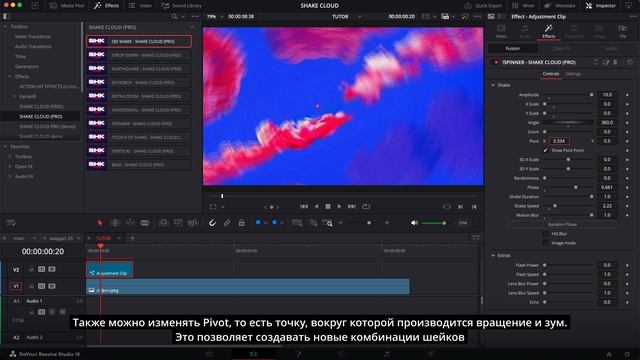Collapse the Shake parameter group
This screenshot has height=360, width=640.
pyautogui.click(x=493, y=85)
